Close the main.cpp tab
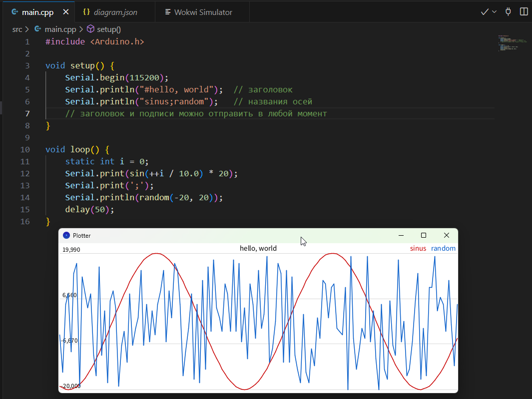The image size is (532, 399). pos(66,12)
